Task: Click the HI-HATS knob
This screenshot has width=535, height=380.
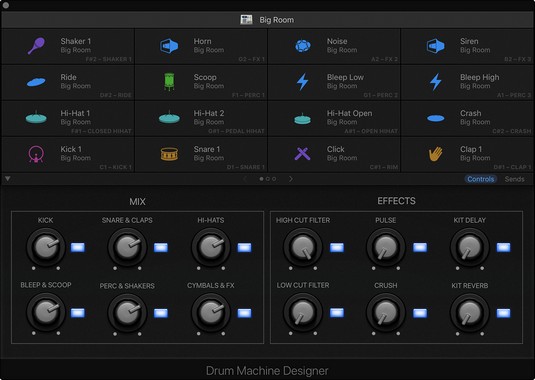Action: [211, 248]
